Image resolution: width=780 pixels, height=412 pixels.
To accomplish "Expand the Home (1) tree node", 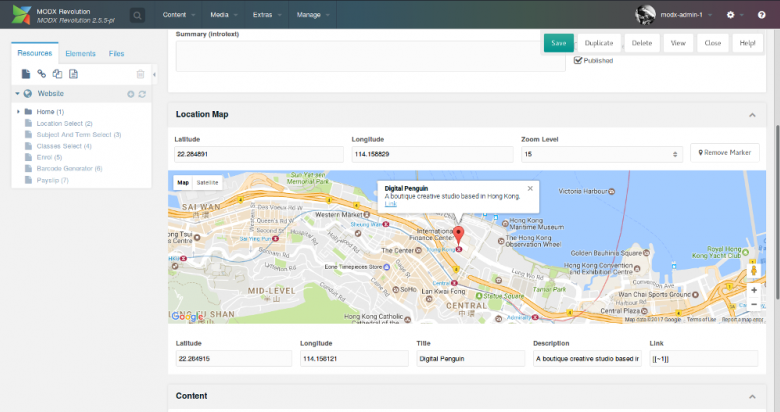I will click(x=18, y=111).
